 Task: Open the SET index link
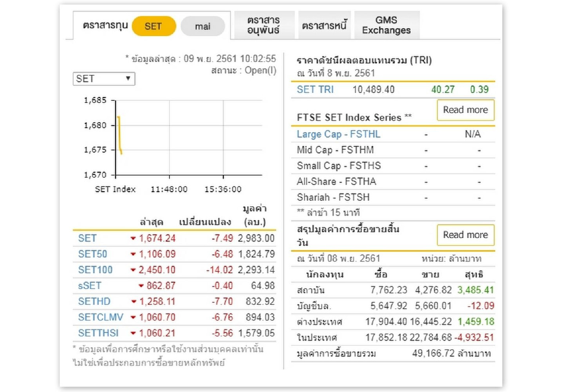(87, 239)
